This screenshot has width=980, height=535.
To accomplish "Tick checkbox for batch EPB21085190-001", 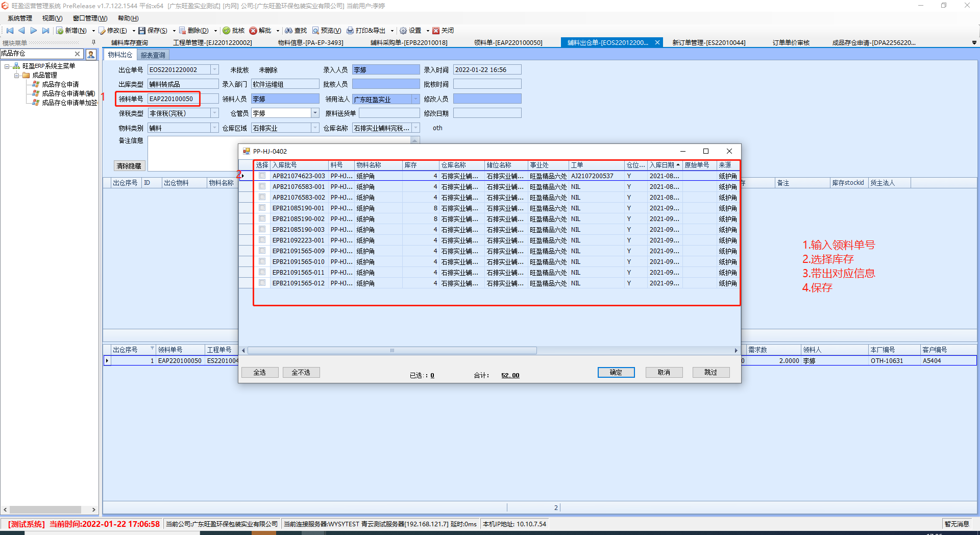I will click(x=262, y=208).
